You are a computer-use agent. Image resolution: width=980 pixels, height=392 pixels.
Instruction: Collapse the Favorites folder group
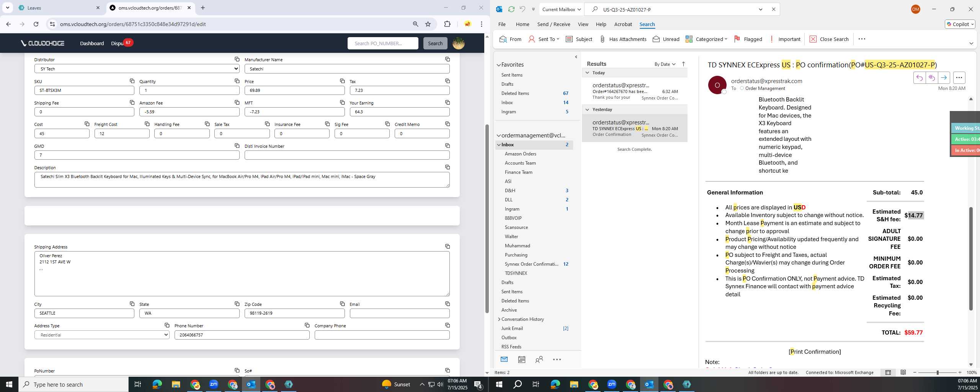click(499, 65)
